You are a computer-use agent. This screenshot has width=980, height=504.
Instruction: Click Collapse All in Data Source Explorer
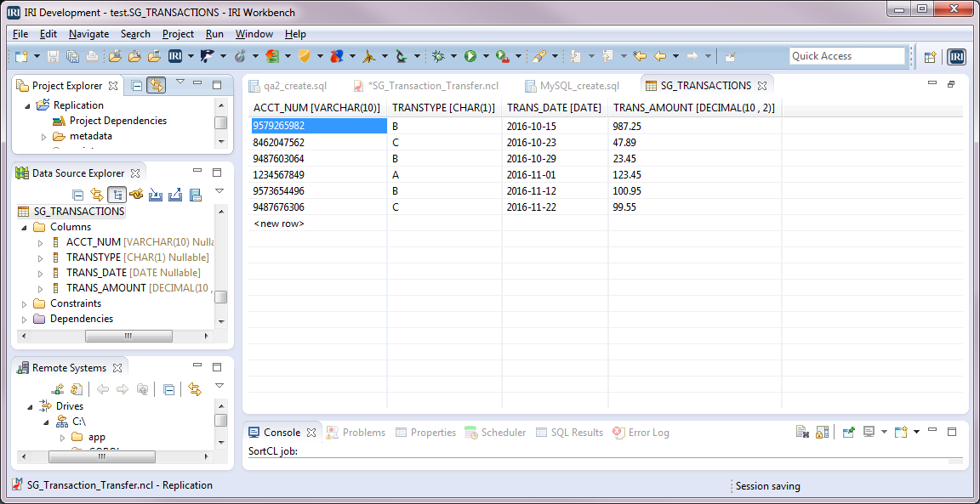pyautogui.click(x=78, y=195)
